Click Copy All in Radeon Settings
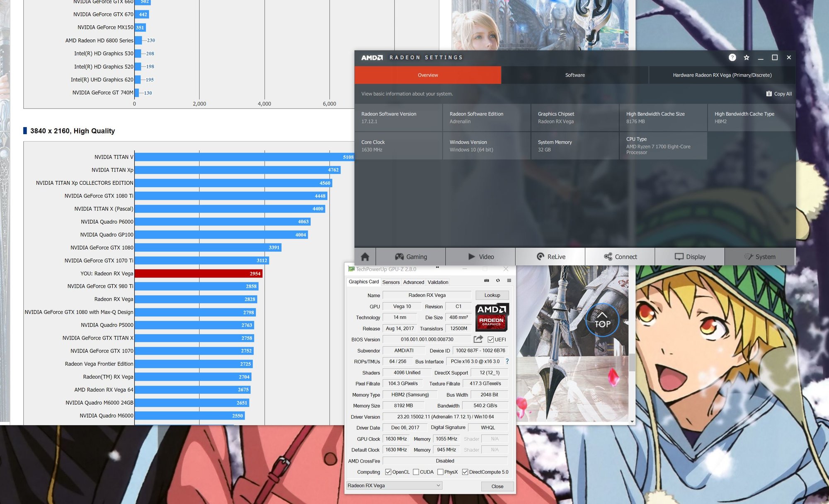The width and height of the screenshot is (829, 504). (x=779, y=94)
